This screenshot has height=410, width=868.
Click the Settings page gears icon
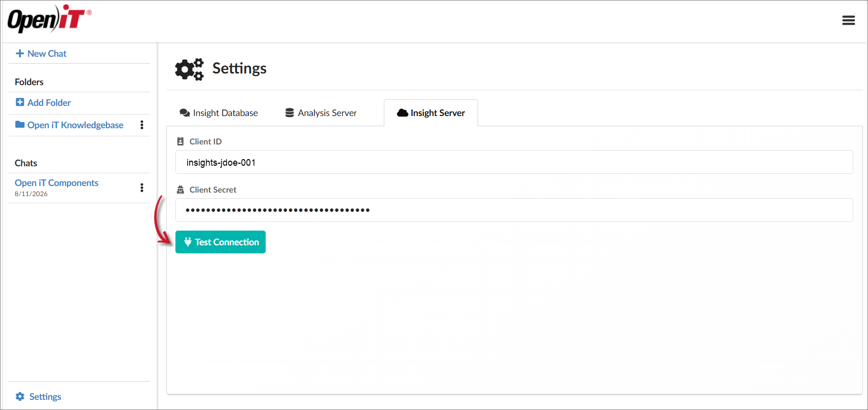point(189,69)
